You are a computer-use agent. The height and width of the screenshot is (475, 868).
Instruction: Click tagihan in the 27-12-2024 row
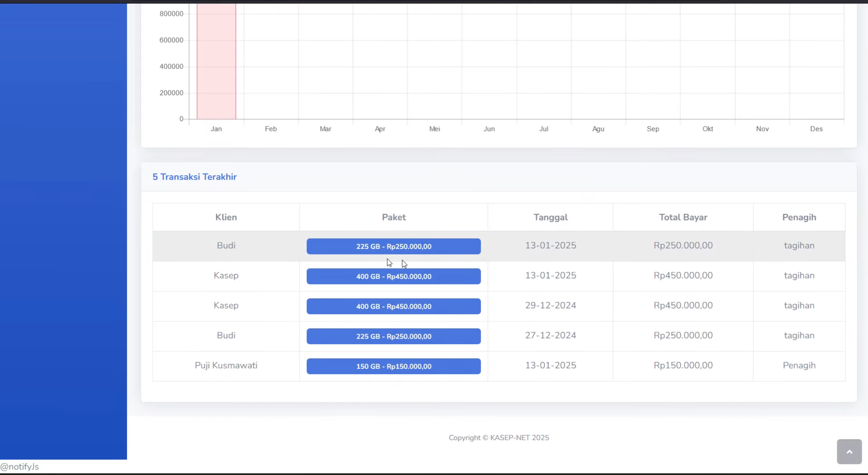[799, 335]
